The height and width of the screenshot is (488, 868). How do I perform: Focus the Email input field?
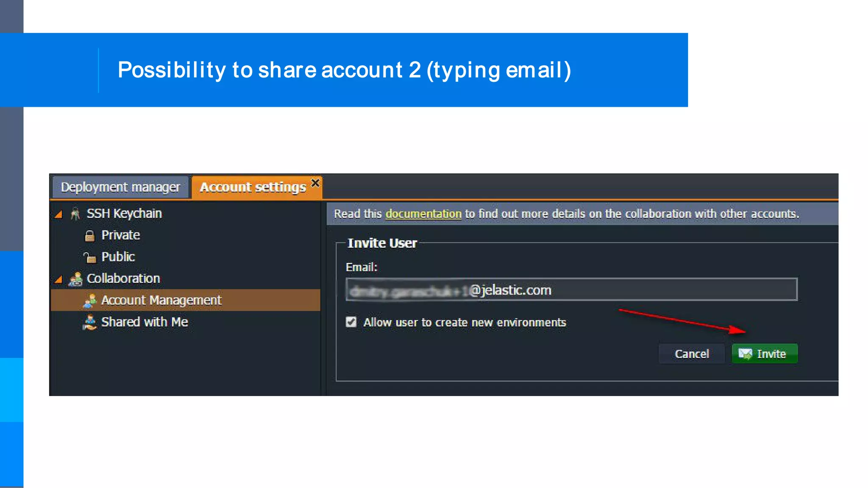click(x=571, y=290)
